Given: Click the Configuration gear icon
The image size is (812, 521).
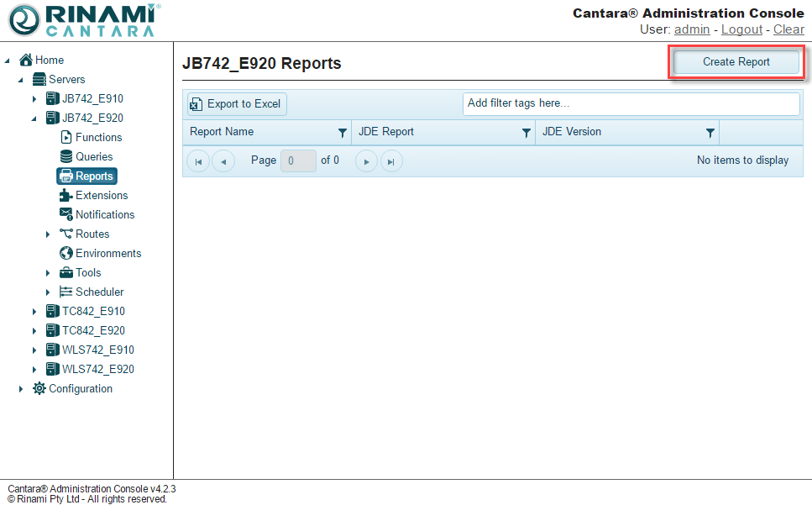Looking at the screenshot, I should pos(39,389).
